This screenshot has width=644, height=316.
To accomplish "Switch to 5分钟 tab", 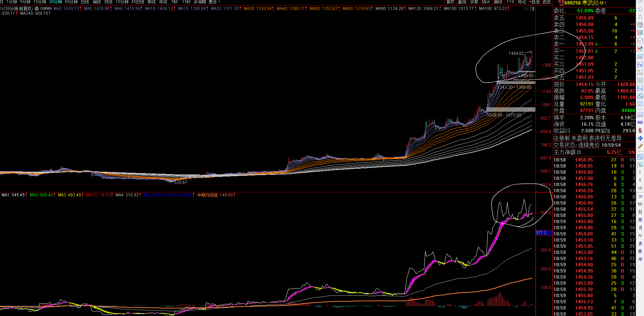I will coord(25,2).
